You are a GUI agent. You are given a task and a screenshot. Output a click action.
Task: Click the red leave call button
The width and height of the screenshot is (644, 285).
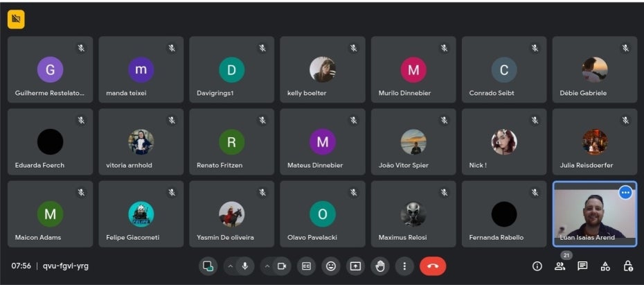[433, 266]
